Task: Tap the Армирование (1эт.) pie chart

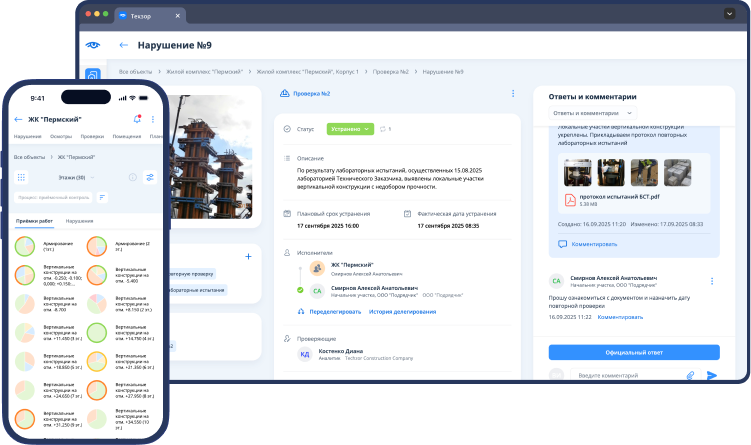Action: click(25, 246)
